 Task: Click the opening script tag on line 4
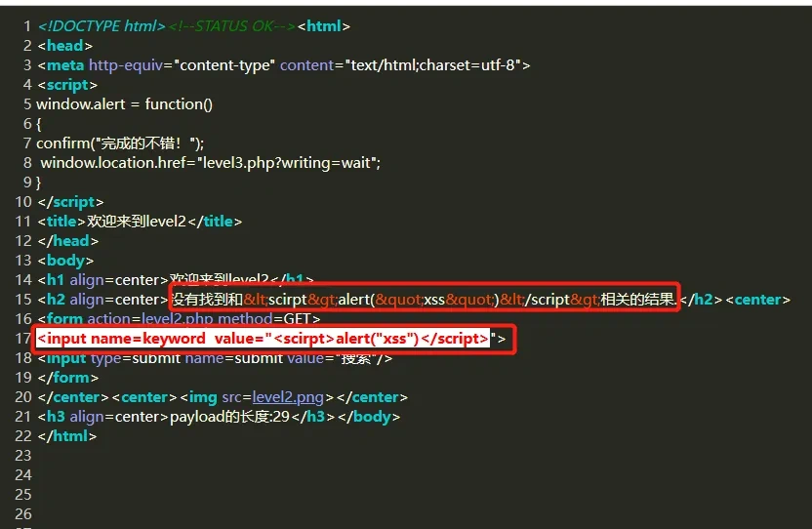(67, 85)
